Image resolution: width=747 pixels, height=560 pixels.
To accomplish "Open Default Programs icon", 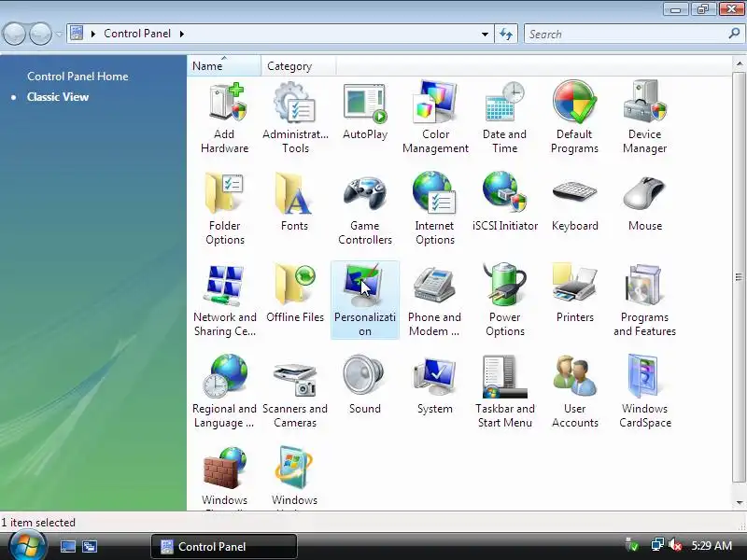I will (x=574, y=118).
